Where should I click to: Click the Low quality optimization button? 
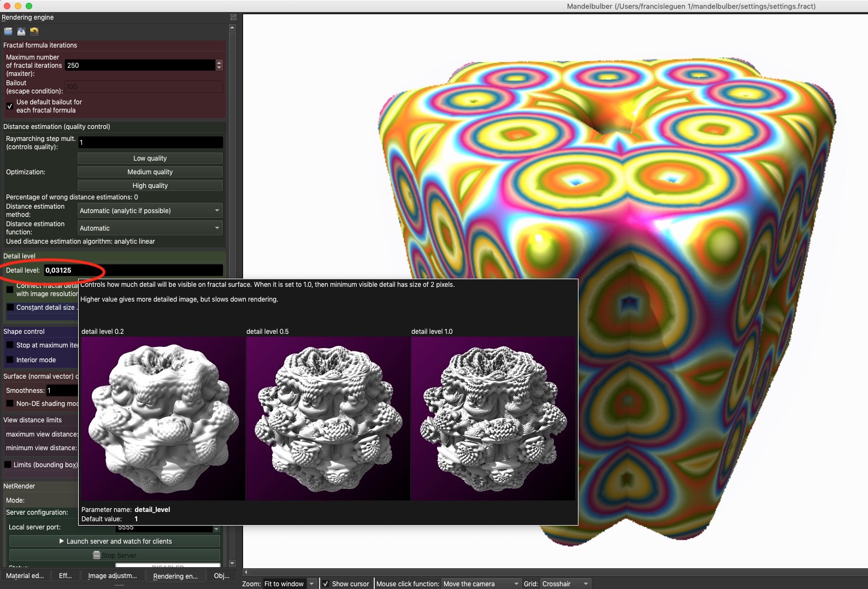[150, 158]
